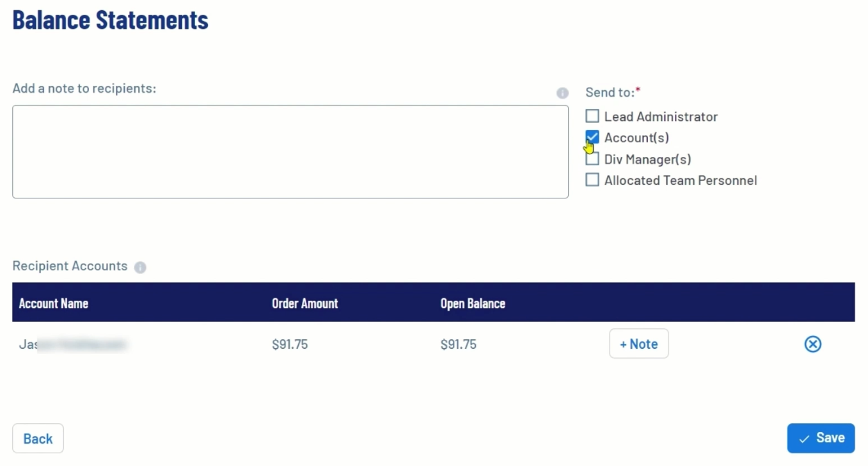This screenshot has width=868, height=466.
Task: Click the Order Amount column header
Action: [x=304, y=303]
